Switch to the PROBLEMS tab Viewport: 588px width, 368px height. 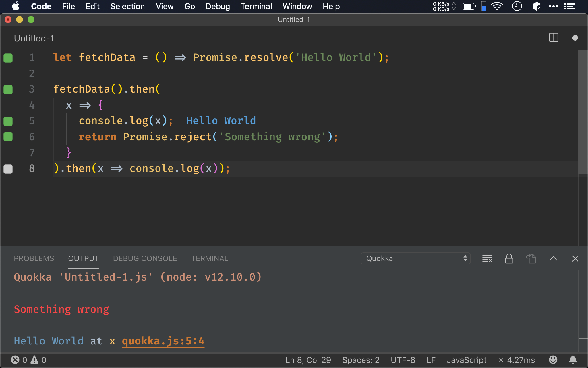(34, 258)
